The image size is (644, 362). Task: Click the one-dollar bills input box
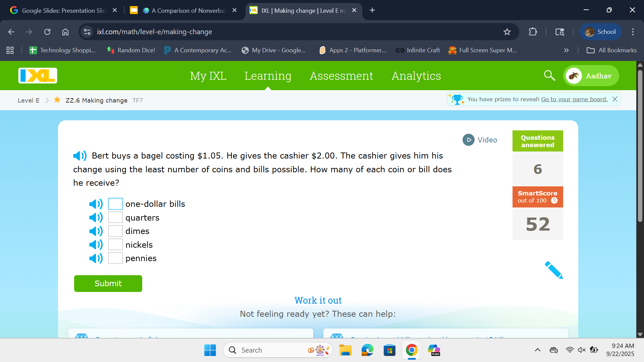[x=115, y=204]
